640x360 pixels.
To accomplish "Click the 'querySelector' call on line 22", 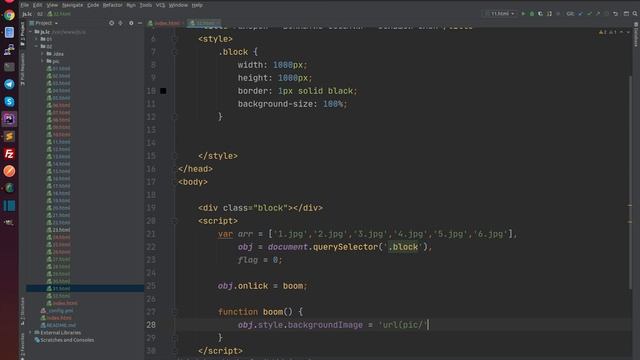I will (x=345, y=247).
